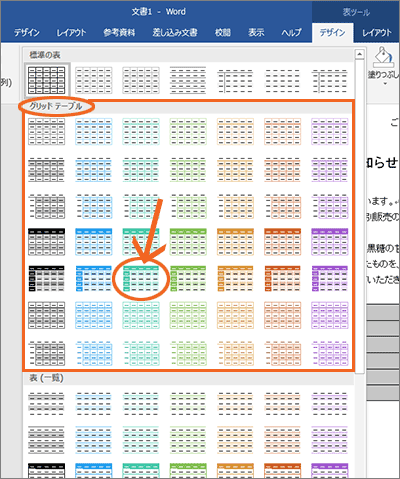
Task: Choose the orange header-row grid table style
Action: pos(235,242)
